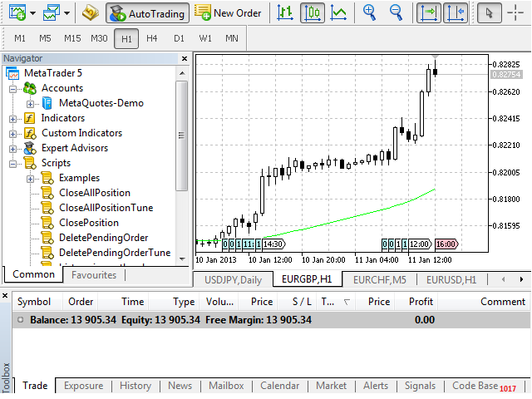This screenshot has height=399, width=532.
Task: Switch chart to line chart view
Action: pyautogui.click(x=338, y=12)
